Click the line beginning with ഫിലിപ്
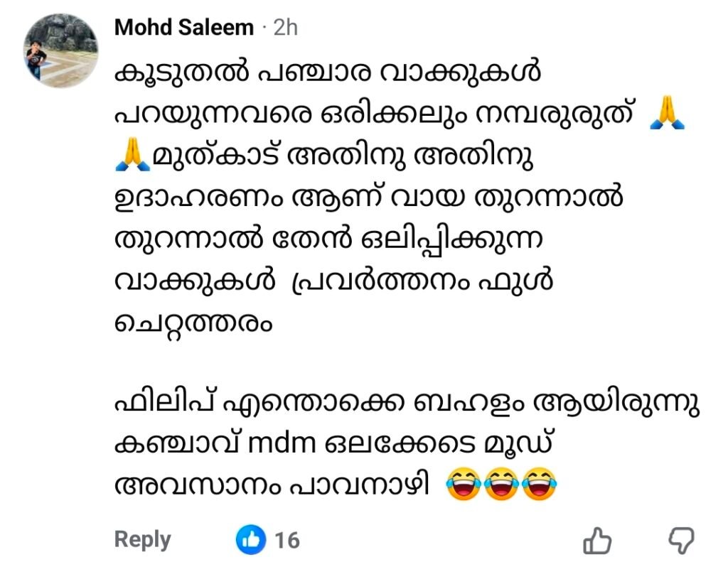Screen dimensions: 728x567 (x=405, y=405)
